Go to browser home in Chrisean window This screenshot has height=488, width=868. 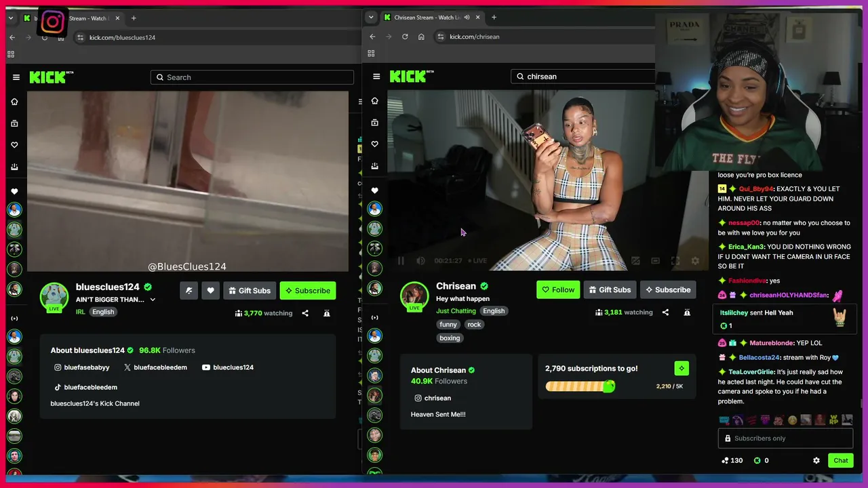(421, 37)
